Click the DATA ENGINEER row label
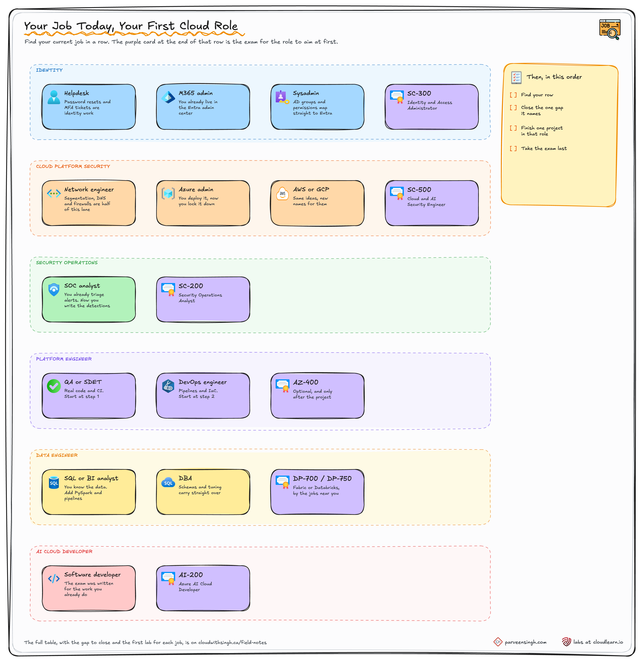 click(57, 455)
